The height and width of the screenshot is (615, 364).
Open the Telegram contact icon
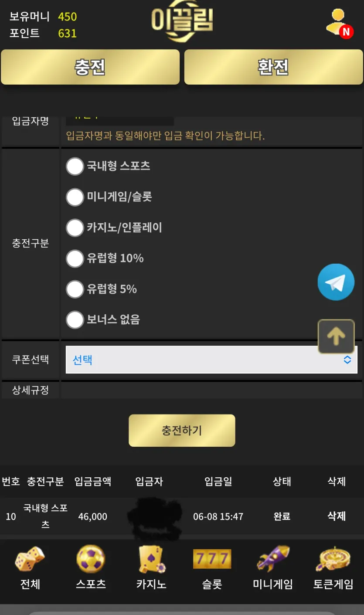click(x=336, y=282)
